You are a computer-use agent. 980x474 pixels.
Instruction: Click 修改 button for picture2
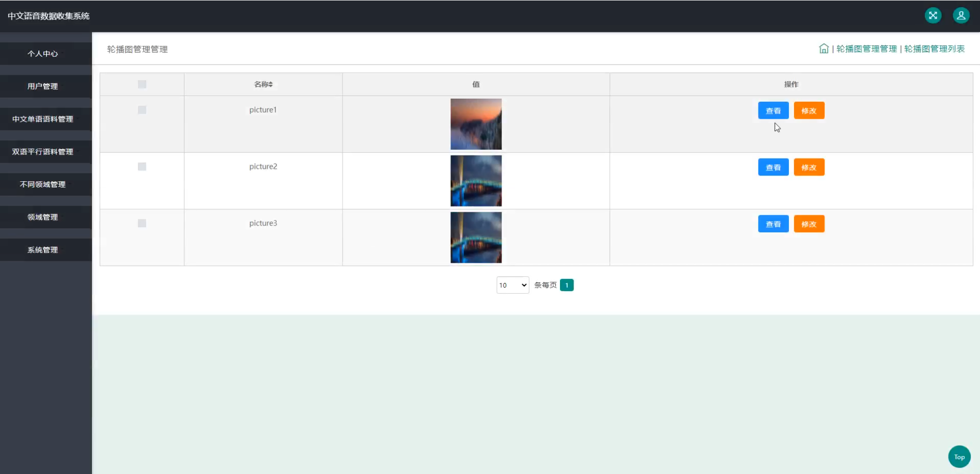809,167
